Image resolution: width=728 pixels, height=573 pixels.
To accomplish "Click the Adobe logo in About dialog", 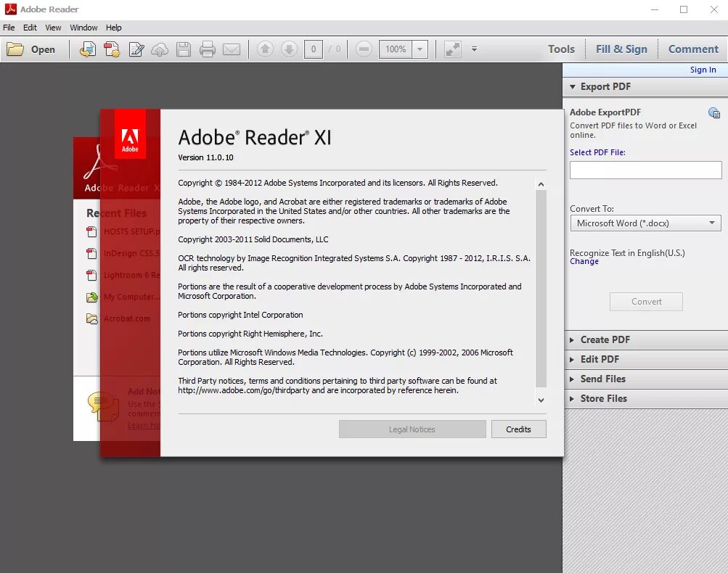I will pos(130,134).
